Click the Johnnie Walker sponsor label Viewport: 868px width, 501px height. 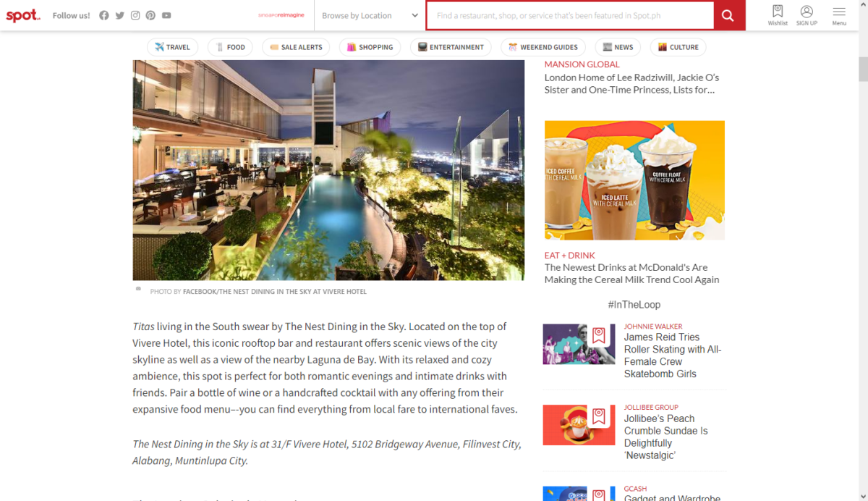coord(653,327)
